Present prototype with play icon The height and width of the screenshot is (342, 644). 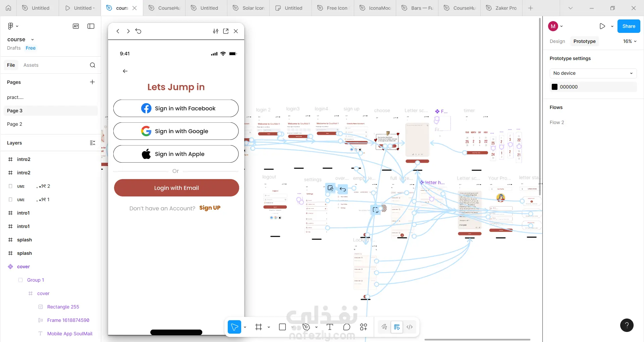[x=602, y=26]
